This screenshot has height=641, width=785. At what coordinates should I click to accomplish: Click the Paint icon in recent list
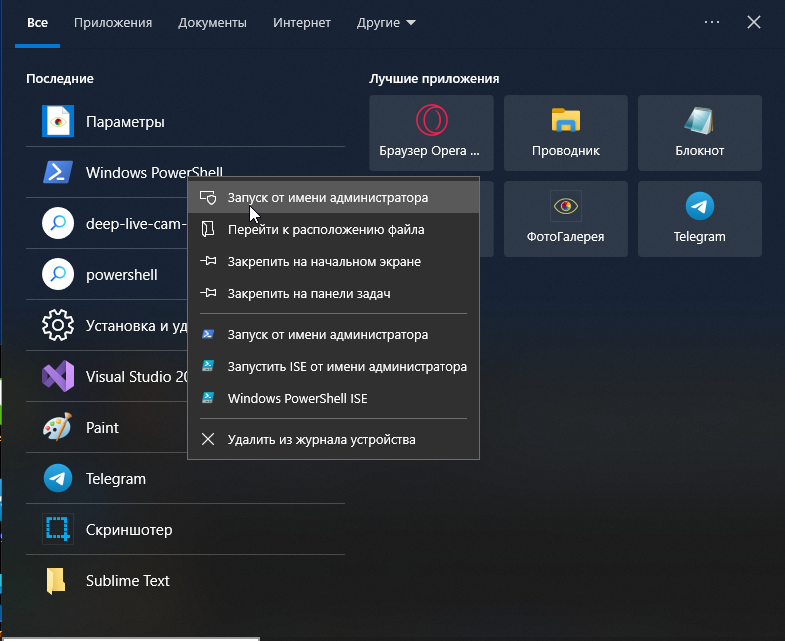[58, 428]
